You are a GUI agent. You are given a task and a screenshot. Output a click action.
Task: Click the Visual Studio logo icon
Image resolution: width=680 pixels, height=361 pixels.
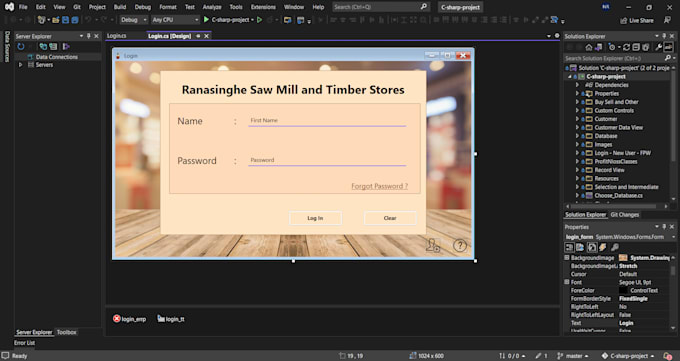[x=9, y=7]
